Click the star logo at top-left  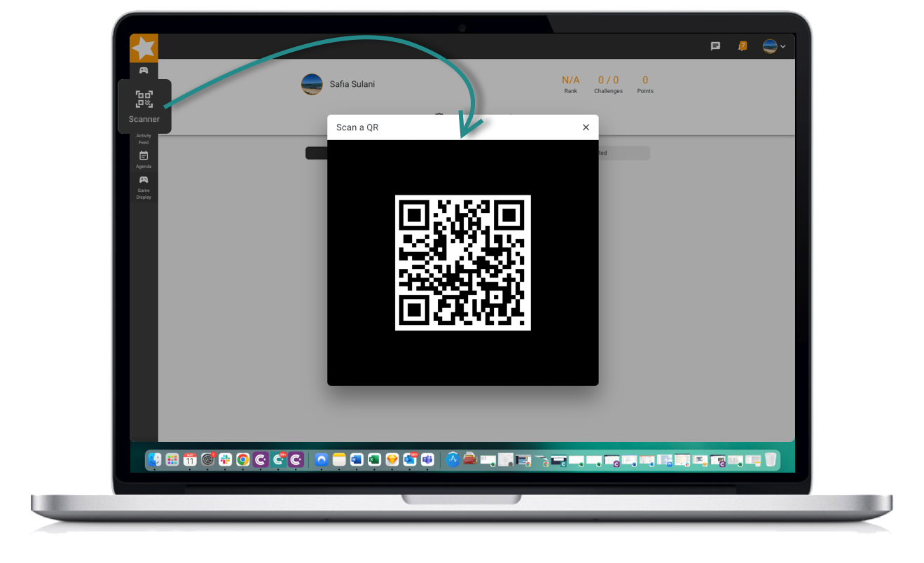click(144, 48)
